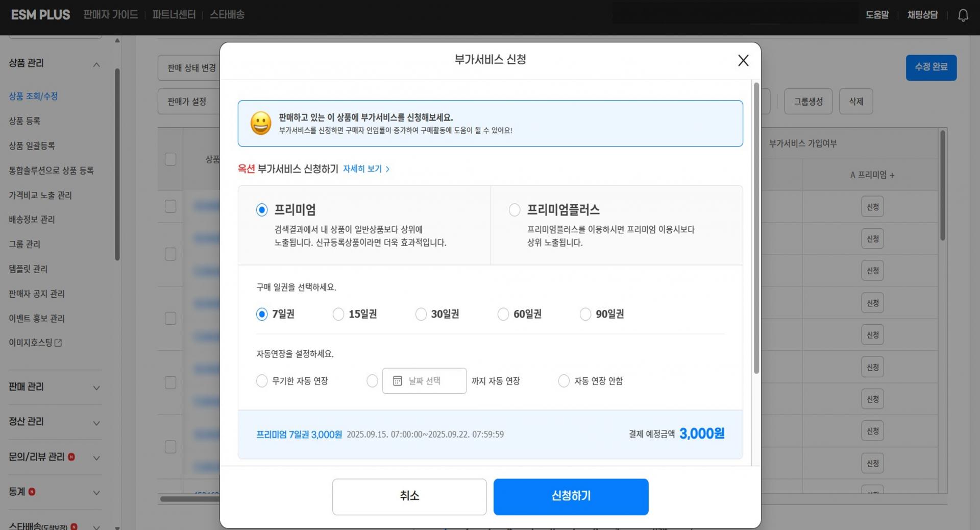Go to 상품 등록 in sidebar
Image resolution: width=980 pixels, height=530 pixels.
(24, 121)
